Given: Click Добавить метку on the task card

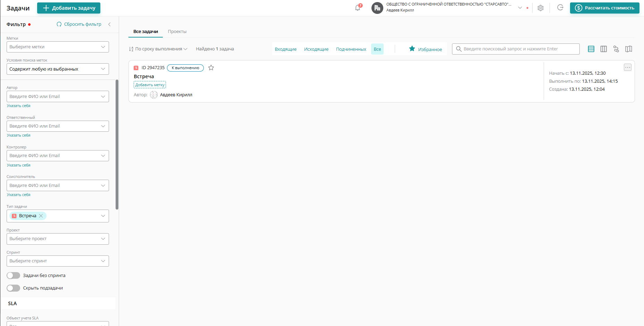Looking at the screenshot, I should tap(150, 85).
